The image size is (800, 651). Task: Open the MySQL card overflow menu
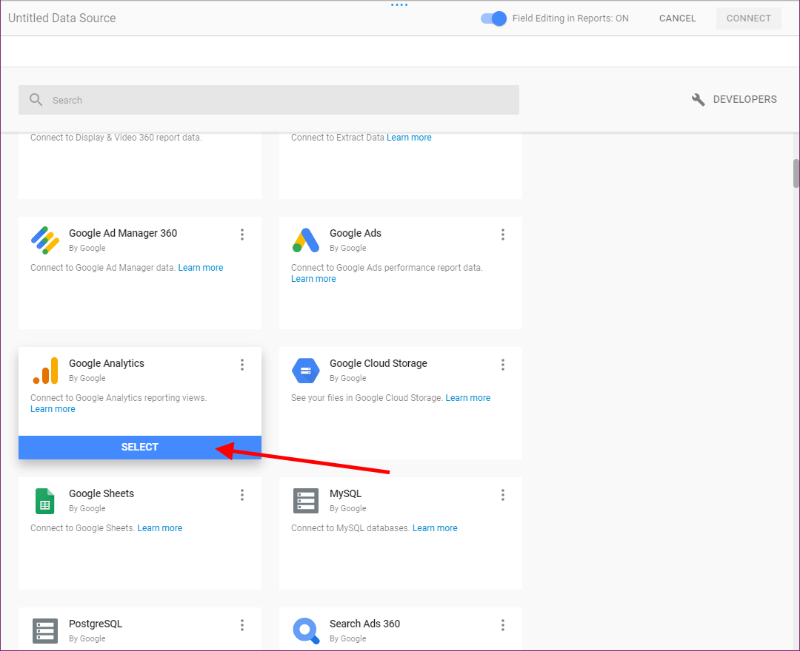503,495
